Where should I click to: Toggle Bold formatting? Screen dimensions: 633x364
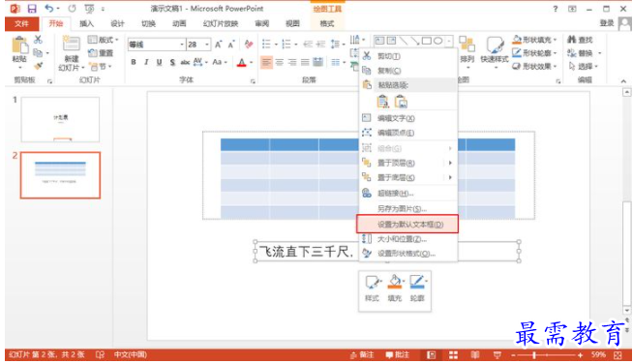click(x=134, y=62)
